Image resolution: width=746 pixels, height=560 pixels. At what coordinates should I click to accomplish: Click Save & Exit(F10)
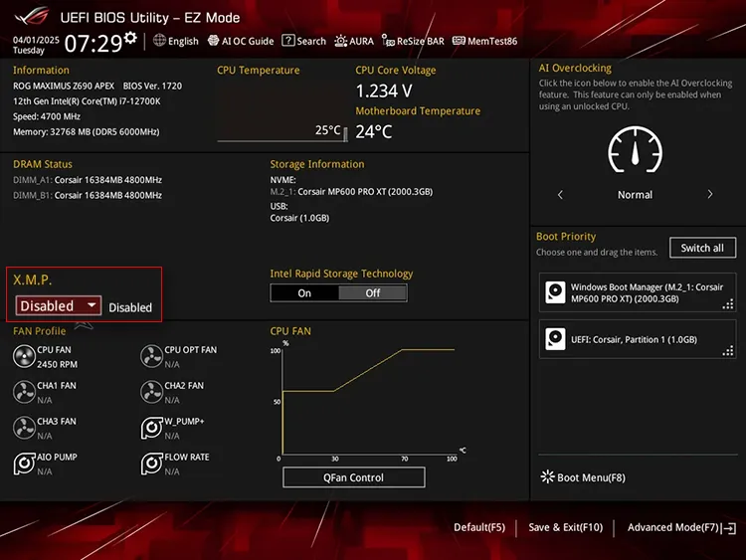coord(565,527)
